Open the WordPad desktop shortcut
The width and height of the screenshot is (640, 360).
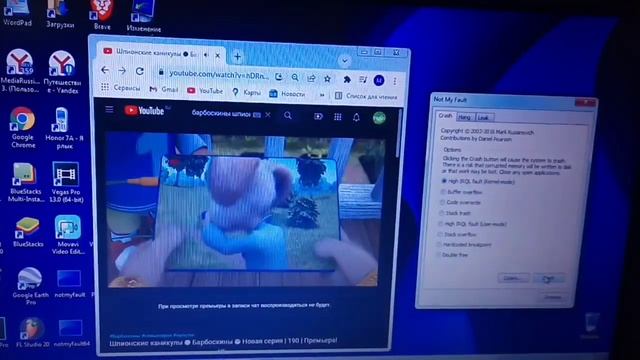pyautogui.click(x=17, y=13)
